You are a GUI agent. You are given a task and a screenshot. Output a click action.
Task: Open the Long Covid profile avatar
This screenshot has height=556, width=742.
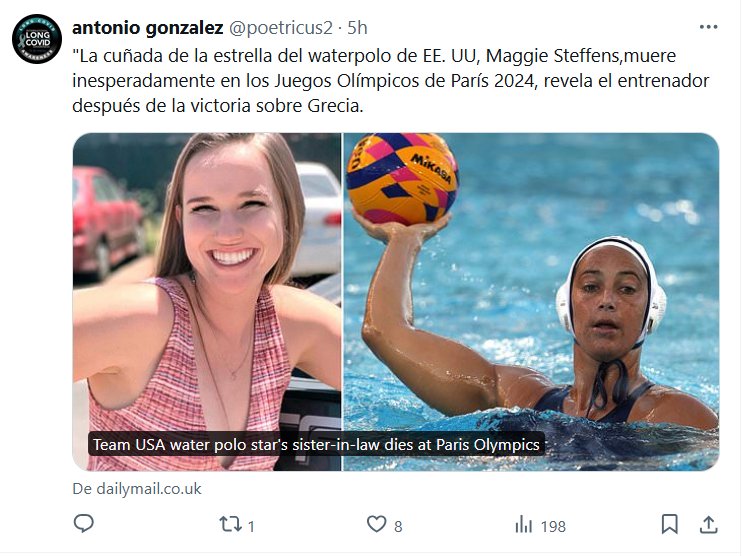[x=37, y=42]
